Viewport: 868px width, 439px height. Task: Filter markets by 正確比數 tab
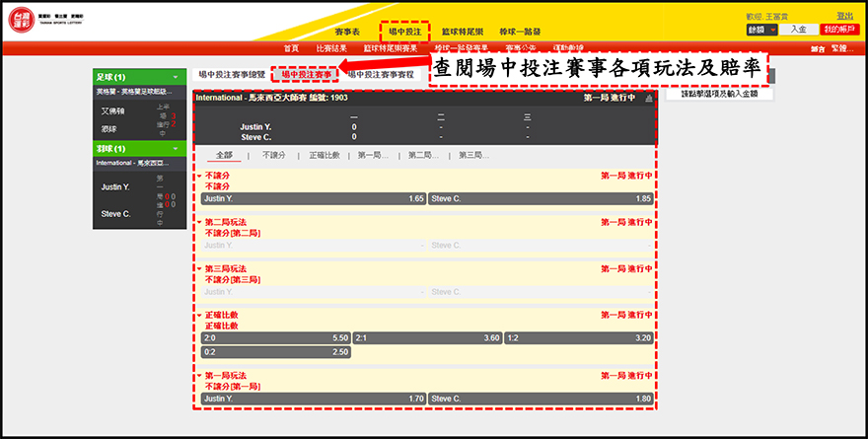pyautogui.click(x=324, y=155)
